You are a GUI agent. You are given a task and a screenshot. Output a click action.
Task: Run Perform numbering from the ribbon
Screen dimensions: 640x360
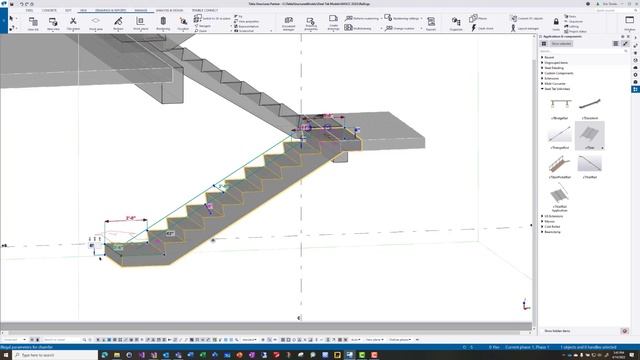[x=362, y=18]
